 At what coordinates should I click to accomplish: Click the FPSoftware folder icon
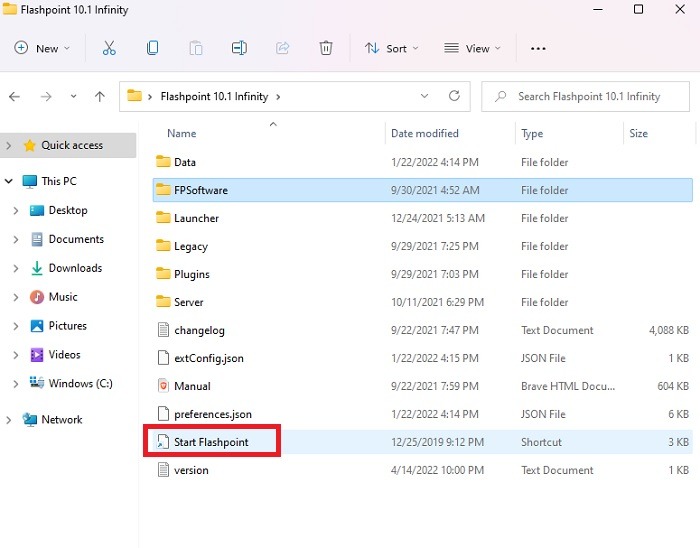click(163, 190)
